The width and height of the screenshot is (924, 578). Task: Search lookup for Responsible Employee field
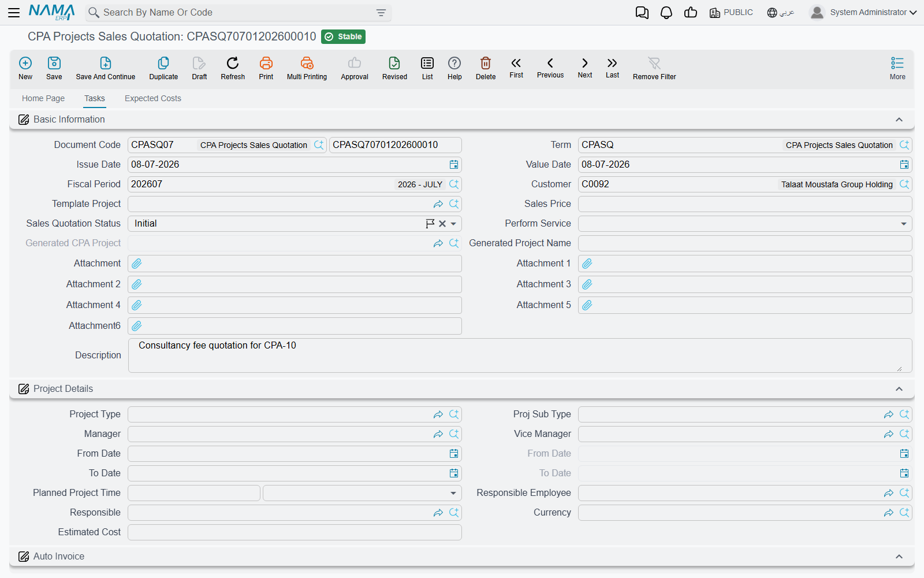(904, 493)
